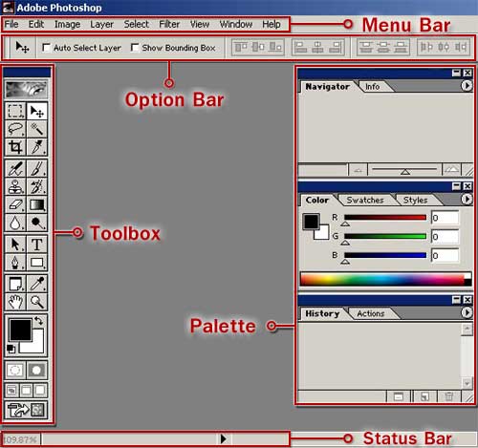This screenshot has height=448, width=478.
Task: Click the green G color slider
Action: 385,236
